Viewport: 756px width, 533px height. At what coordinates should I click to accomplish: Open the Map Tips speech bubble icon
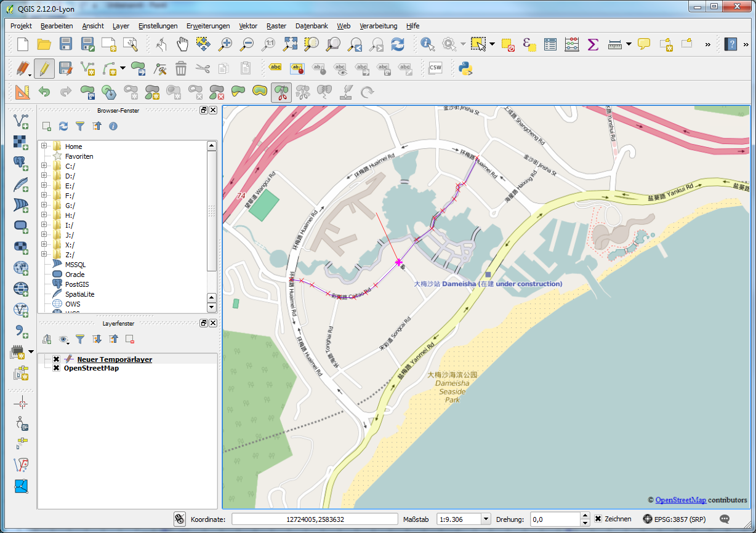tap(644, 44)
